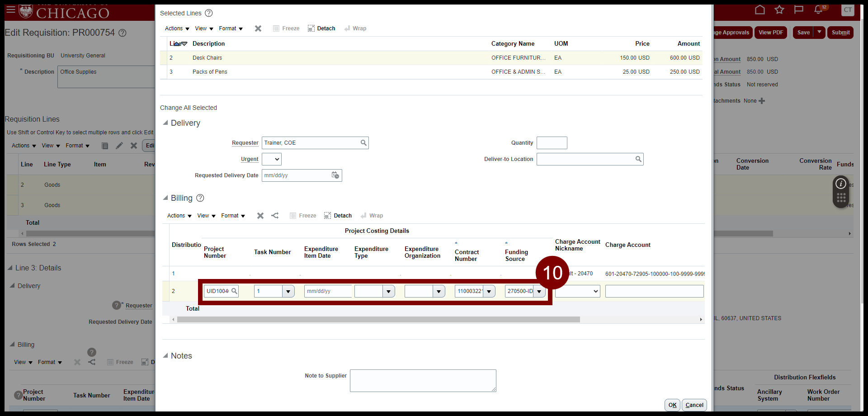Open the Funding Source dropdown arrow
The width and height of the screenshot is (868, 416).
(539, 291)
